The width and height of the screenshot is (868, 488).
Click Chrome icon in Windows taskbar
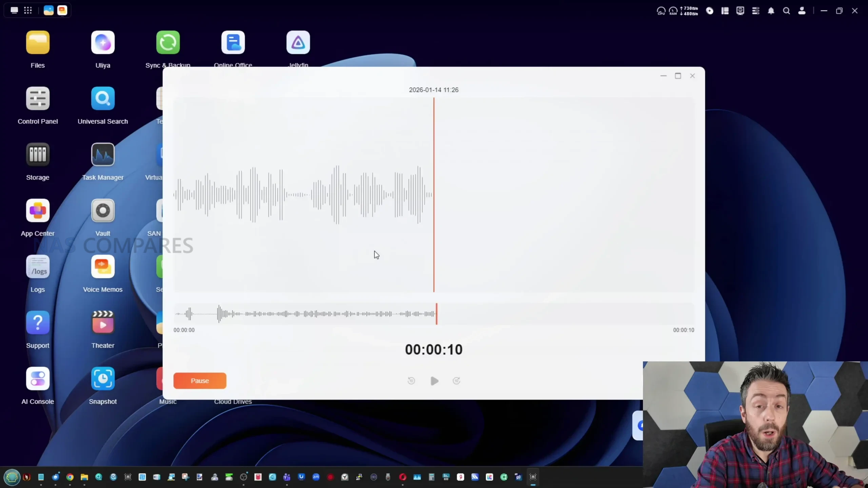coord(70,477)
